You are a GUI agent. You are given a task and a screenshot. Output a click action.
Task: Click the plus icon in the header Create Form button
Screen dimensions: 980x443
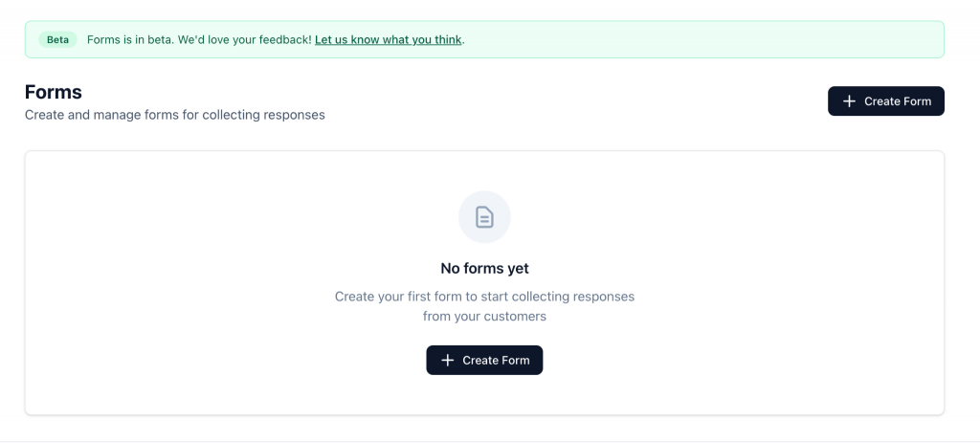pos(849,101)
